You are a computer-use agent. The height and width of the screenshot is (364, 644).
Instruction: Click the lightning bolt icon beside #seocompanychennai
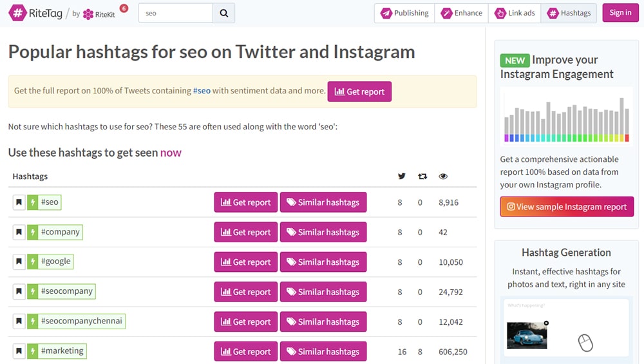[33, 321]
